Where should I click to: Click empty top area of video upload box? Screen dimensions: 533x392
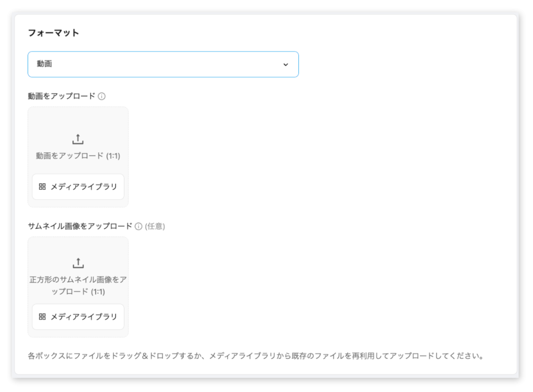click(78, 119)
